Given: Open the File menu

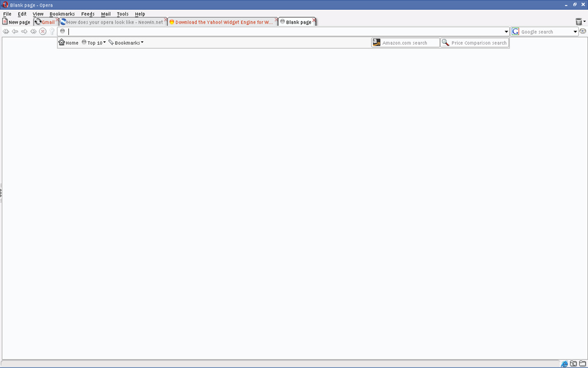Looking at the screenshot, I should [7, 14].
